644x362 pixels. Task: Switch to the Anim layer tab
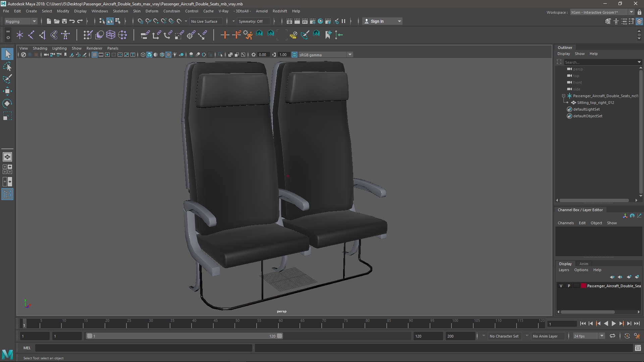click(x=584, y=264)
